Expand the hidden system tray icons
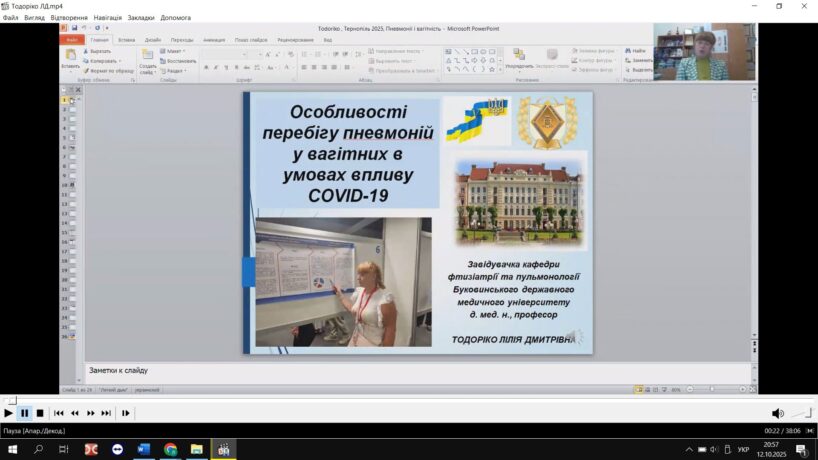818x460 pixels. click(688, 449)
